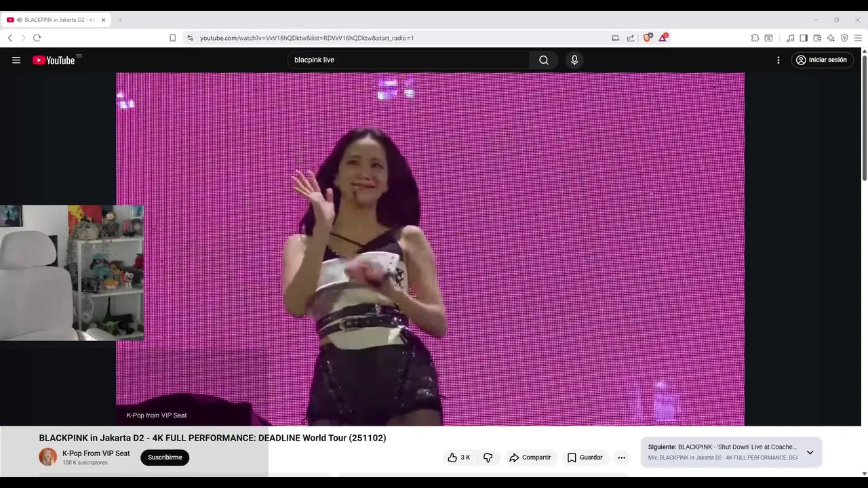Go to YouTube home via logo
The image size is (868, 488).
pyautogui.click(x=54, y=60)
